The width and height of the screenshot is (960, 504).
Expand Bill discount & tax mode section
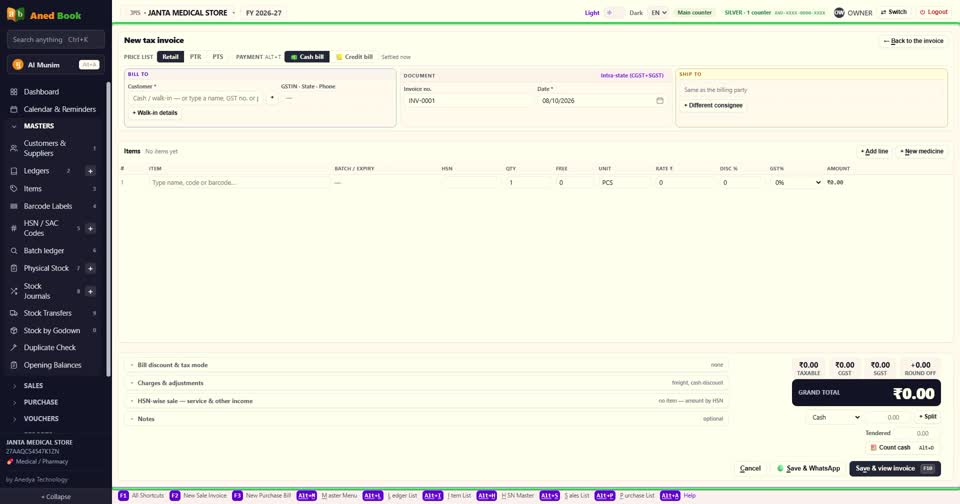(426, 365)
